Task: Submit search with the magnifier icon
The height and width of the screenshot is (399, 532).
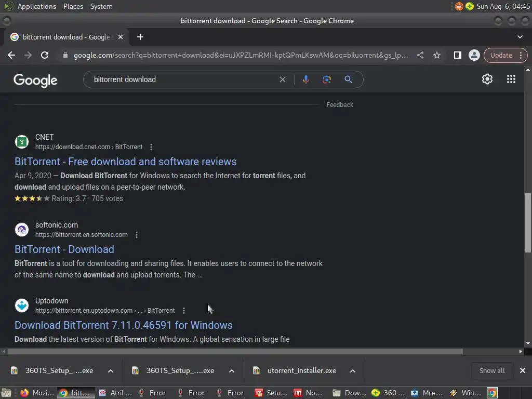Action: pyautogui.click(x=349, y=79)
